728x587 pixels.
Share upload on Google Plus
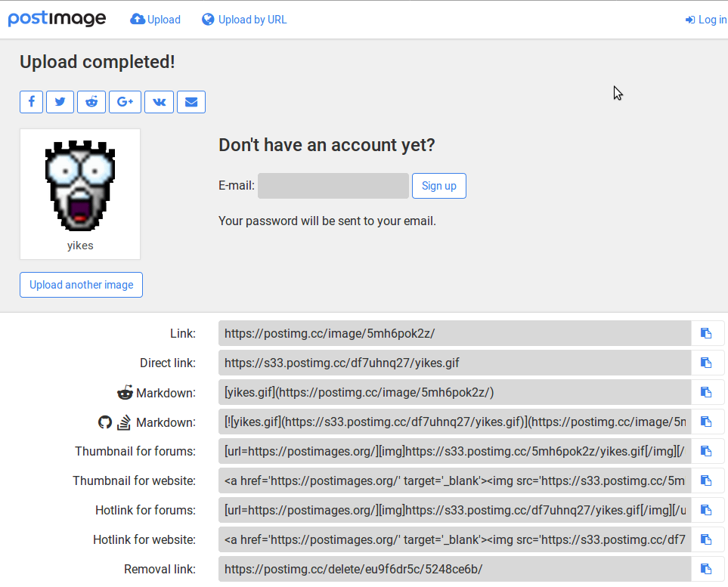click(125, 102)
